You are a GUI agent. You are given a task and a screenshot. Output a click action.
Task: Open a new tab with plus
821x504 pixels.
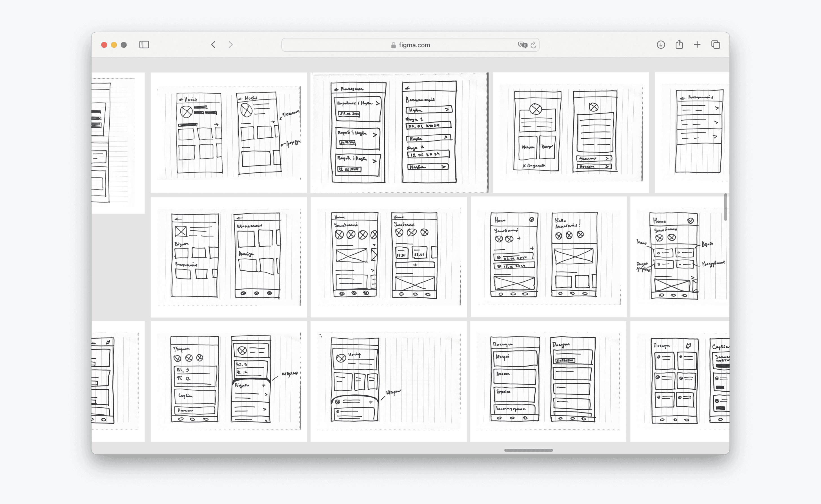(x=697, y=45)
